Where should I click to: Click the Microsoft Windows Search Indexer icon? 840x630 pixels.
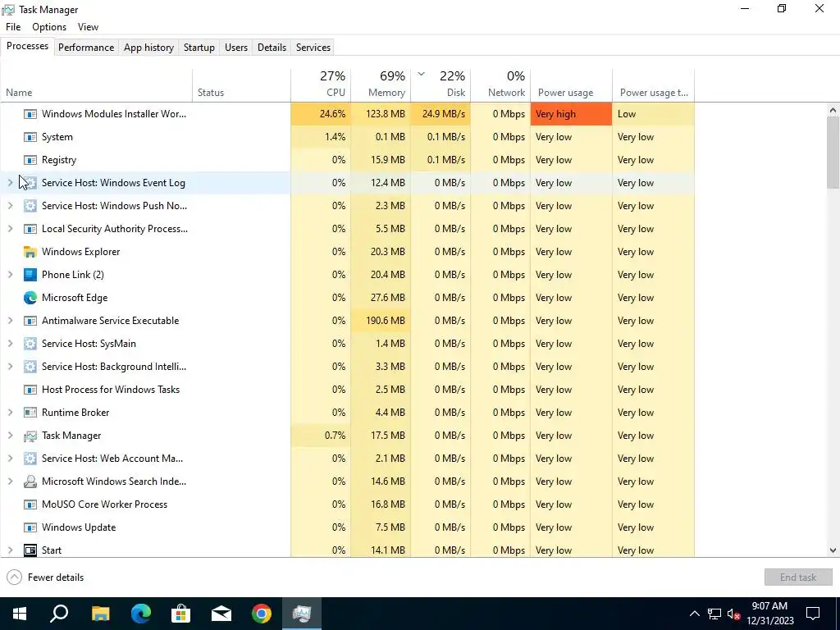click(x=30, y=482)
